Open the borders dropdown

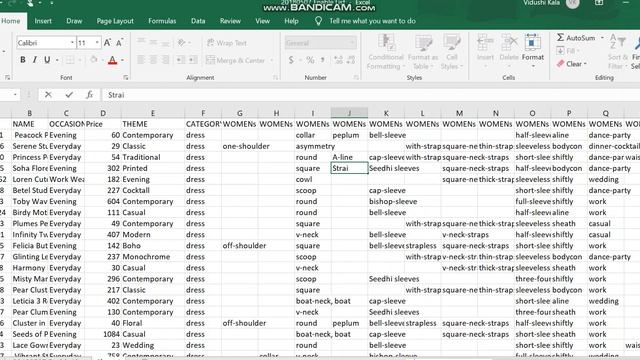tap(80, 60)
